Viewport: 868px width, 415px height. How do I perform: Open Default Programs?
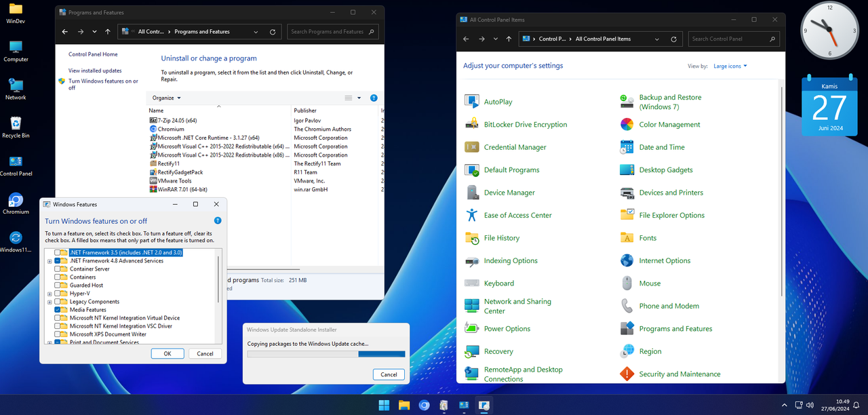pyautogui.click(x=502, y=170)
